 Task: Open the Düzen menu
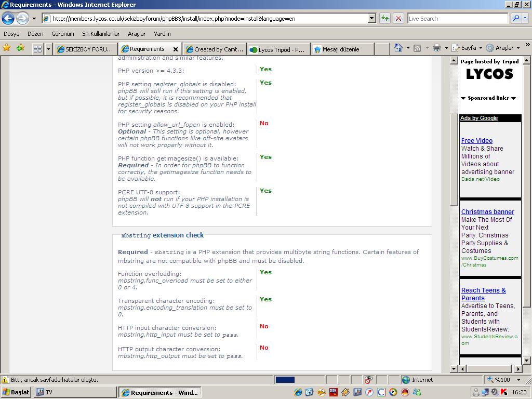click(x=35, y=34)
